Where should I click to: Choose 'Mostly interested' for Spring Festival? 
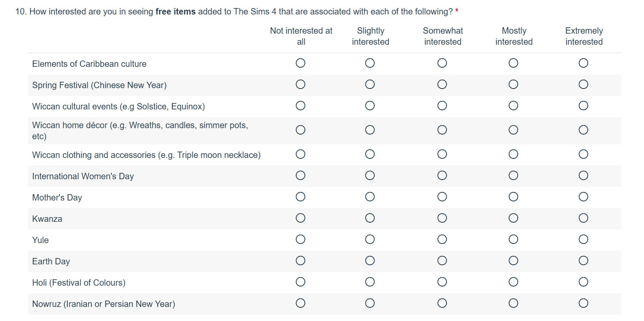[513, 84]
